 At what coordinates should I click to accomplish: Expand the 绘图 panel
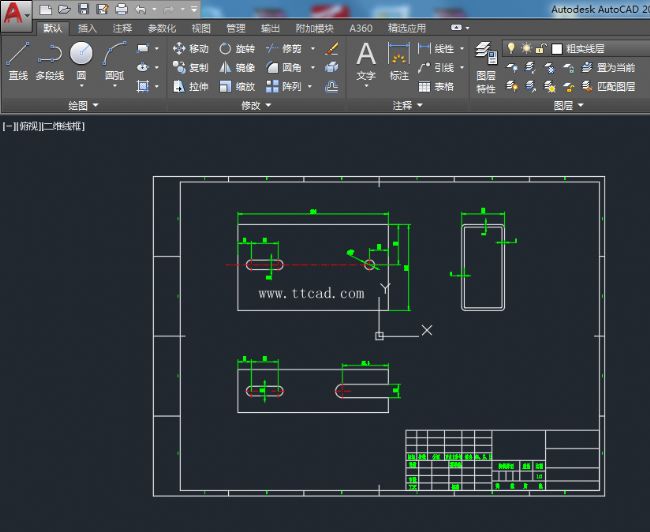[83, 105]
